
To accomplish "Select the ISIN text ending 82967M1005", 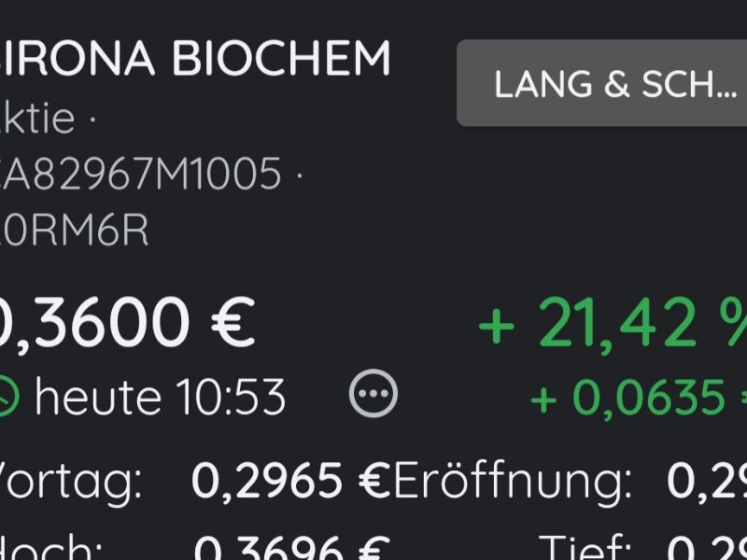I will click(x=141, y=174).
